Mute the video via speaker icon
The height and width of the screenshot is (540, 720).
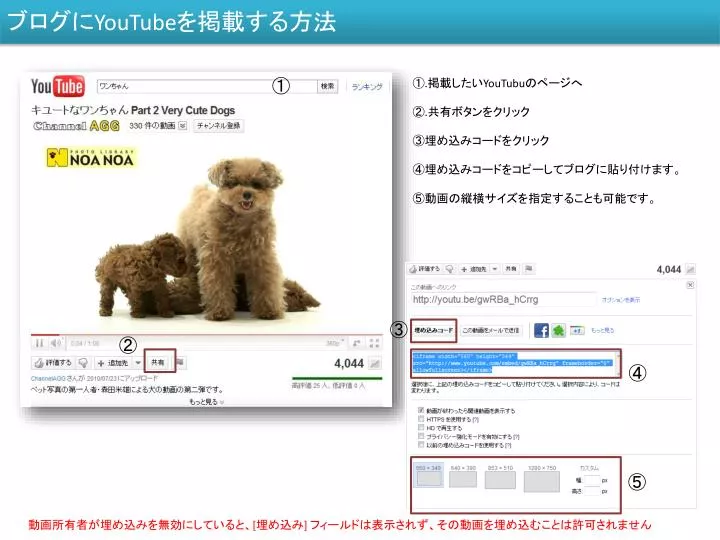(56, 343)
